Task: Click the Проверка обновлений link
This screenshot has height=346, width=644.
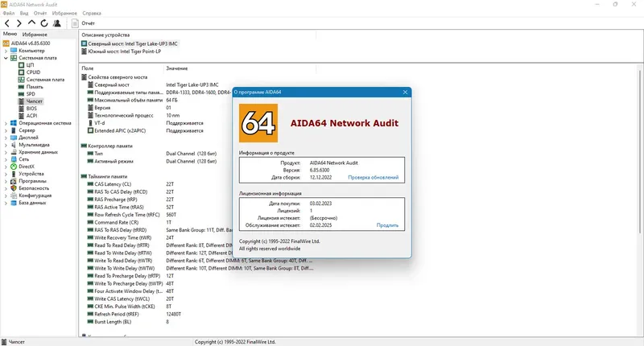Action: point(374,177)
